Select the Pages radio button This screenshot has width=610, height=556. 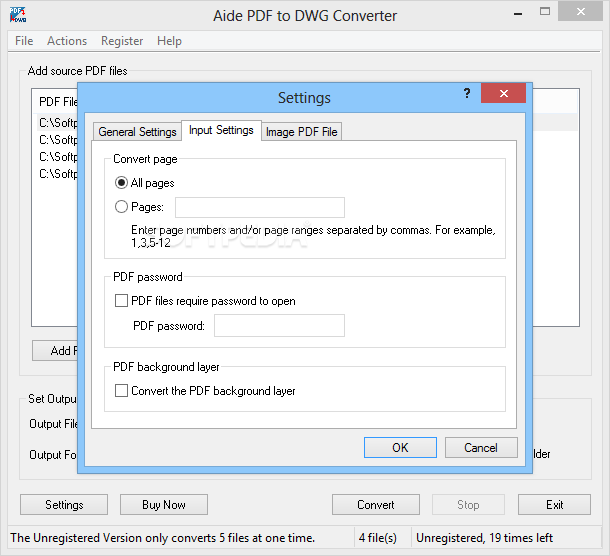(121, 207)
